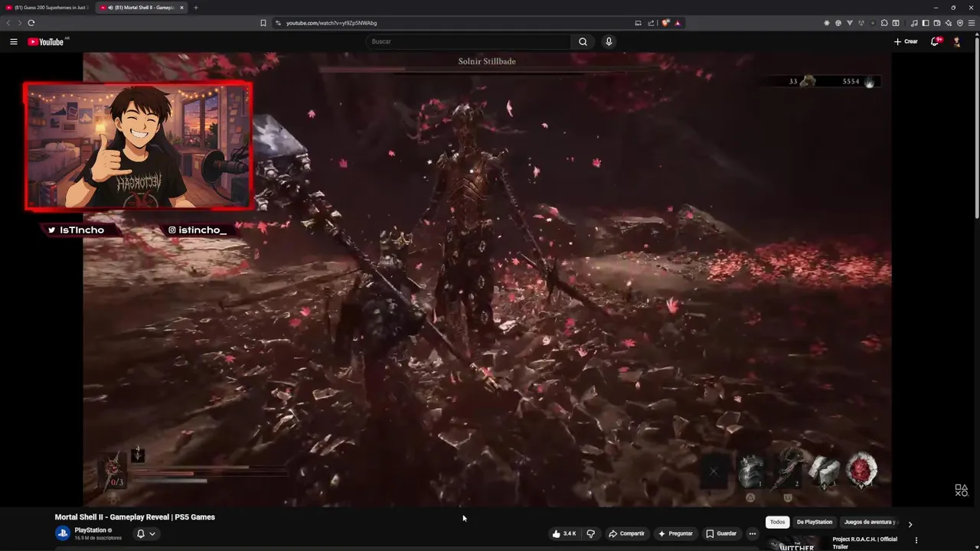Open the PlayStation channel avatar
The image size is (980, 551).
click(x=63, y=533)
